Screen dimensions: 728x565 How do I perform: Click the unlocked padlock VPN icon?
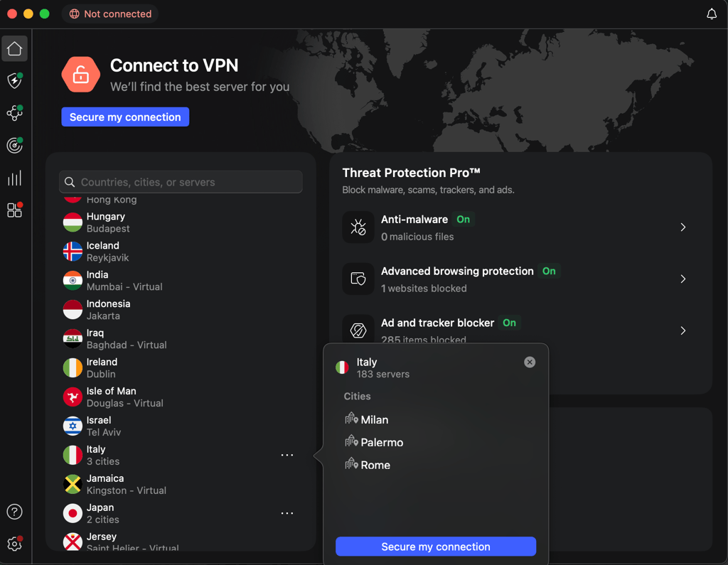tap(81, 75)
